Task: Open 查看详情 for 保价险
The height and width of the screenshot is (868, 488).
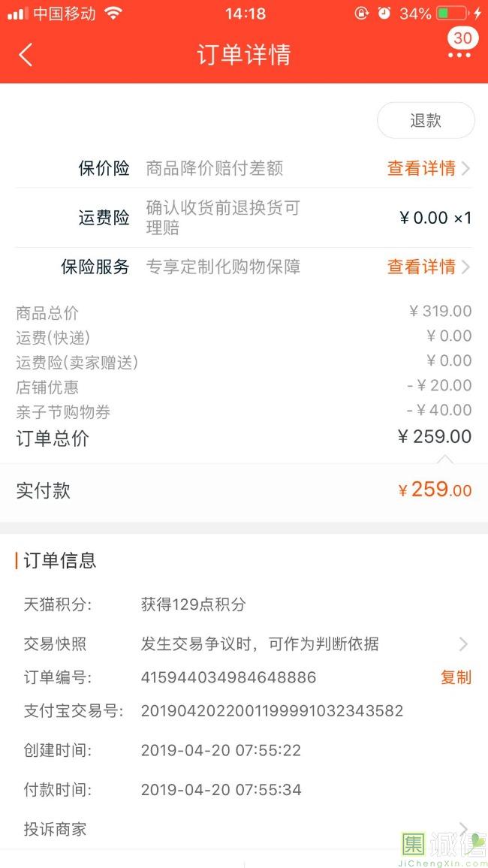Action: (x=421, y=168)
